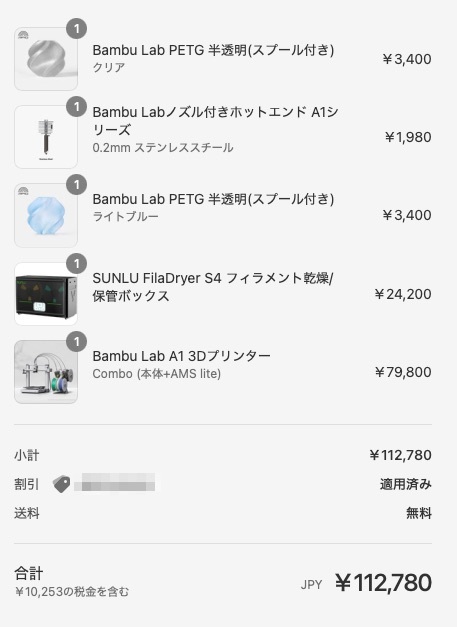Open the A1 hotend nozzle product image

click(46, 137)
